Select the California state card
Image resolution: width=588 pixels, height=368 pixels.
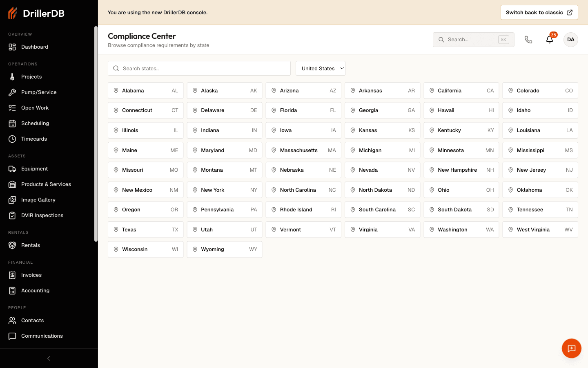(x=461, y=91)
